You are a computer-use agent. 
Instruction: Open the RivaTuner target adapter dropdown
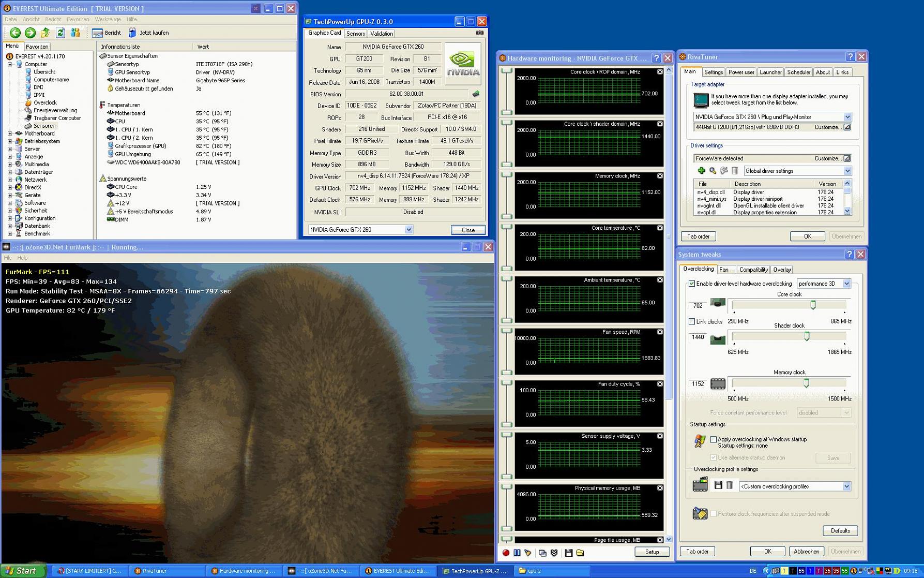point(847,117)
